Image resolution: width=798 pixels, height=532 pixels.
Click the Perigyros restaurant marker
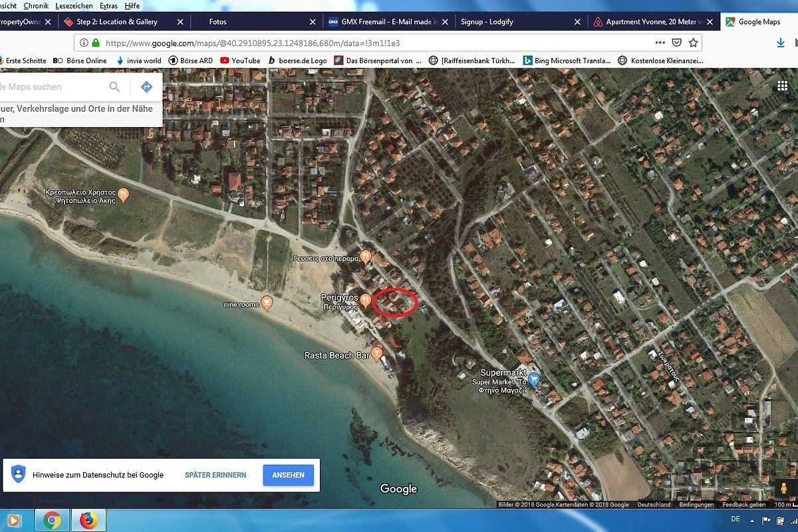365,301
